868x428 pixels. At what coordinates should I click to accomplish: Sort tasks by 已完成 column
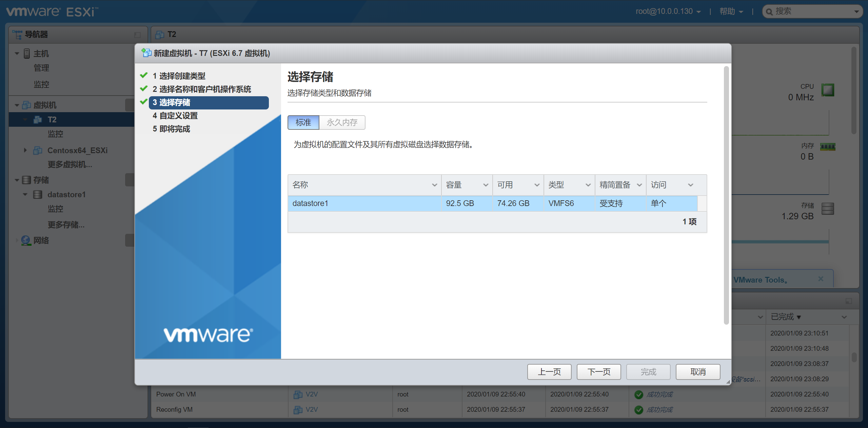[785, 317]
